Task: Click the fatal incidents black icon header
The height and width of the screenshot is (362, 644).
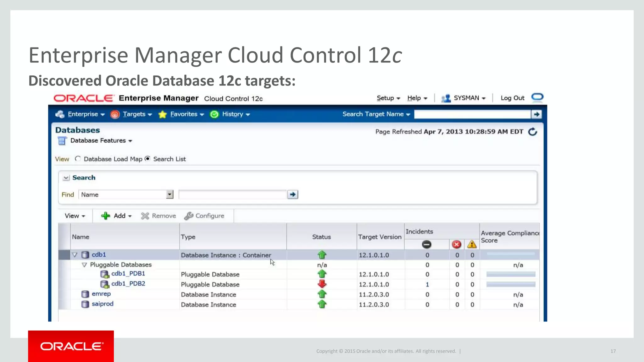Action: (426, 244)
